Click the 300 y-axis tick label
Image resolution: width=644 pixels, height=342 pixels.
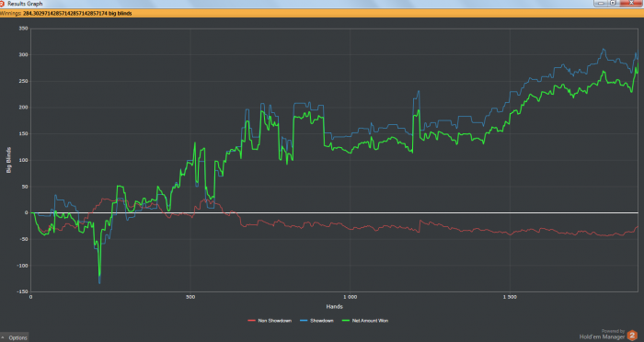click(x=23, y=54)
